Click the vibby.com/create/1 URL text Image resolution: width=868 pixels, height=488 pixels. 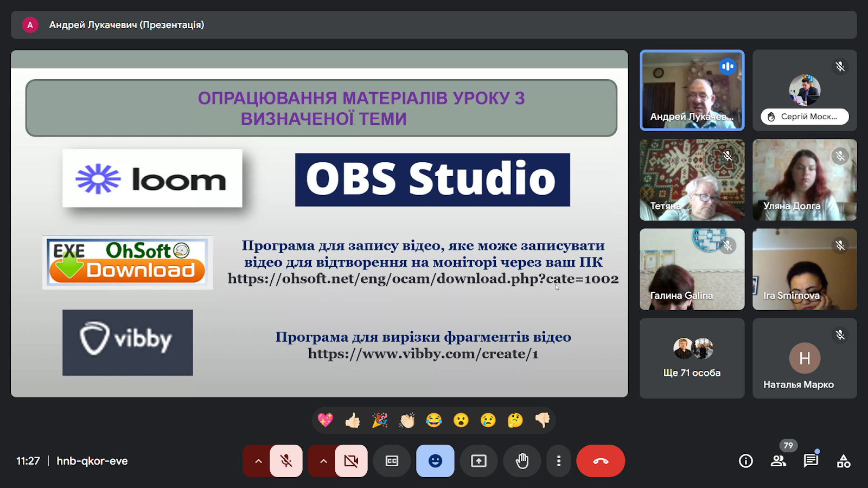423,354
